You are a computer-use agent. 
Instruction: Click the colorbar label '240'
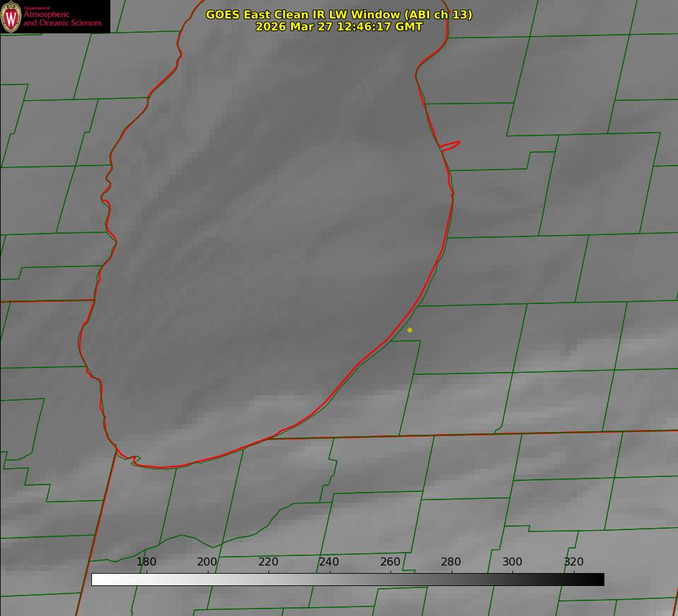click(329, 561)
